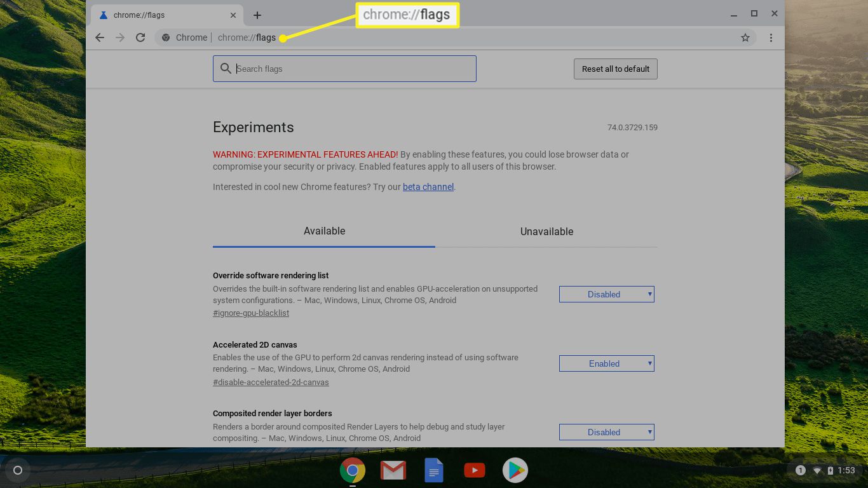The width and height of the screenshot is (868, 488).
Task: Click the WARNING: EXPERIMENTAL FEATURES AHEAD! text
Action: click(x=306, y=154)
